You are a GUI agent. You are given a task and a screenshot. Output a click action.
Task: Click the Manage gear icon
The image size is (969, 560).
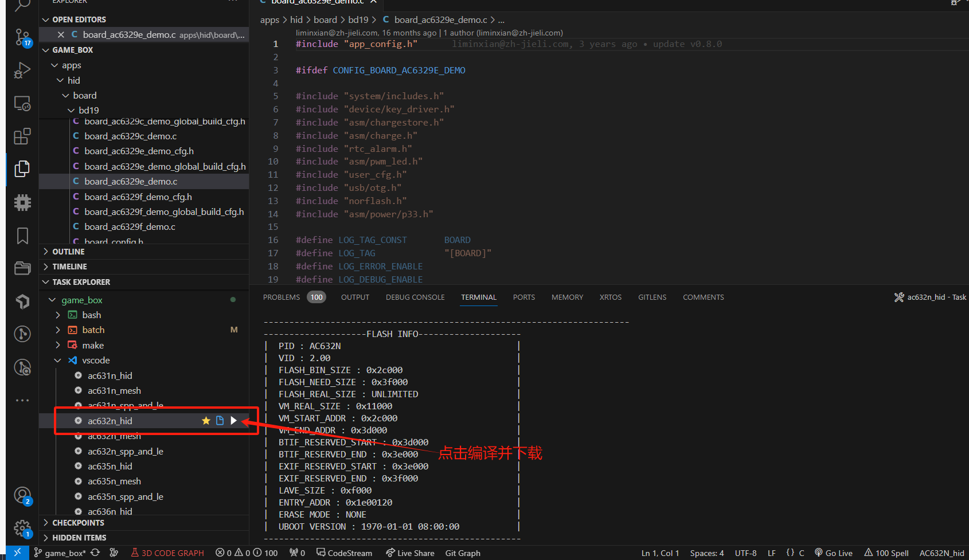tap(22, 528)
